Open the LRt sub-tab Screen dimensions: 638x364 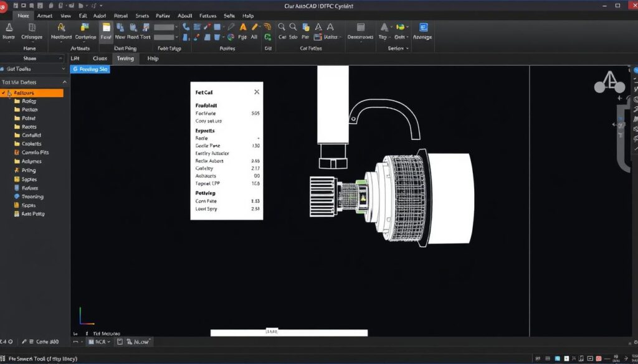[75, 58]
